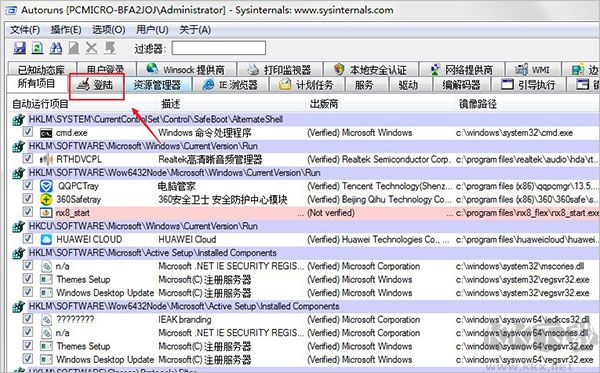600x373 pixels.
Task: Click the '(Not verified)' publisher text
Action: tap(331, 213)
